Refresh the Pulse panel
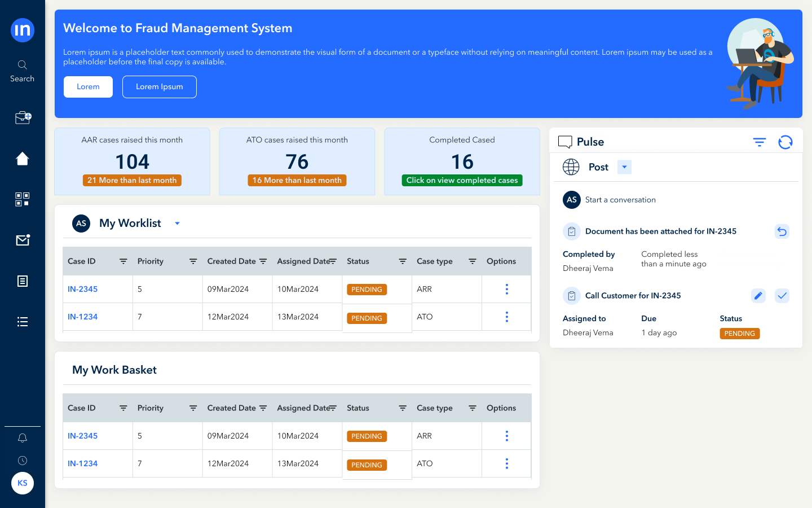 point(785,142)
